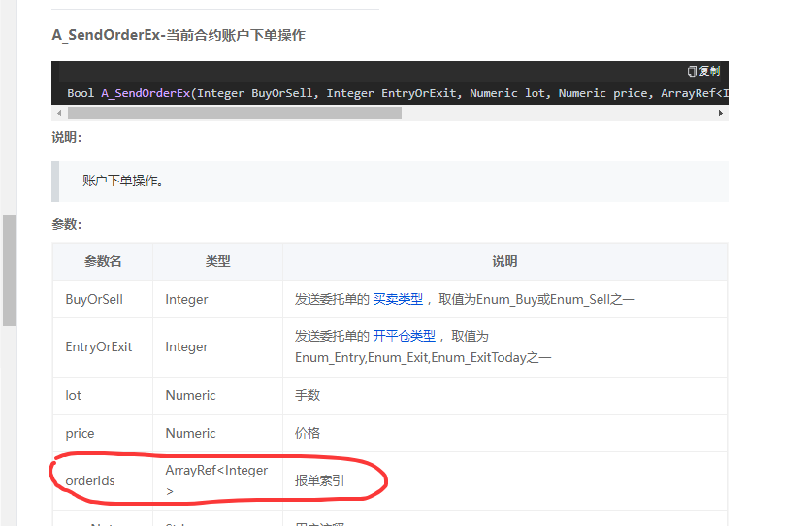This screenshot has width=812, height=526.
Task: Click the 说明 column header in table
Action: coord(504,261)
